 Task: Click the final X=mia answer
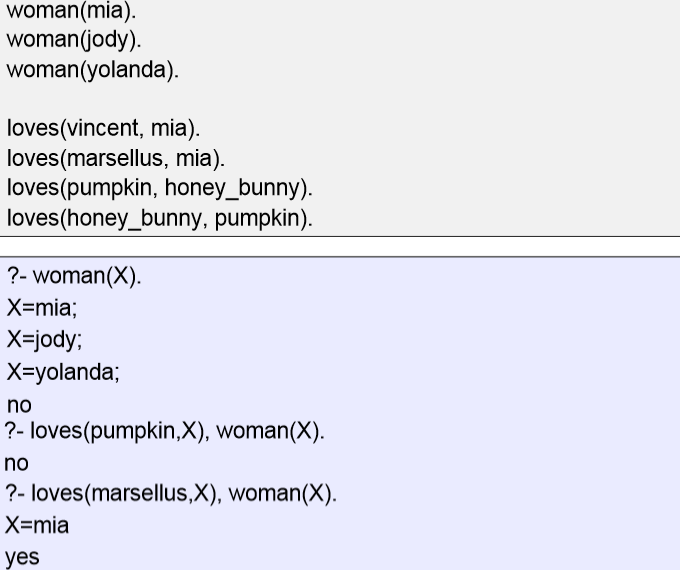click(x=37, y=526)
